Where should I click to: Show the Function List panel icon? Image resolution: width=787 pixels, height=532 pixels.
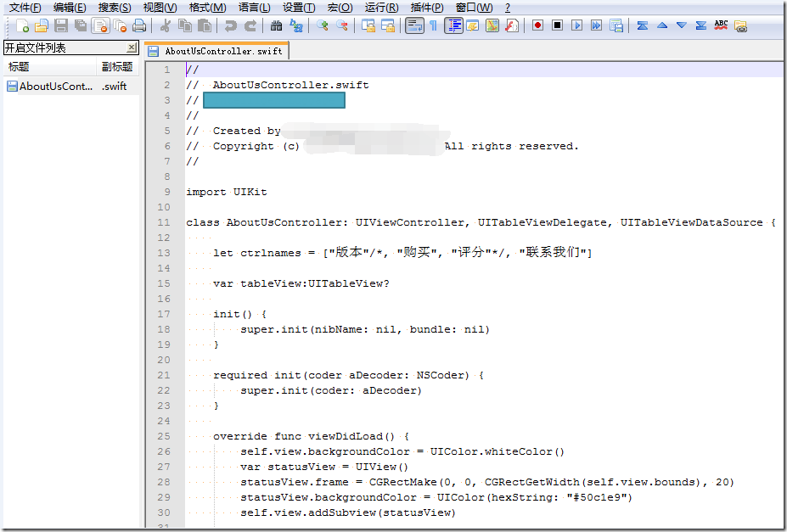coord(512,25)
